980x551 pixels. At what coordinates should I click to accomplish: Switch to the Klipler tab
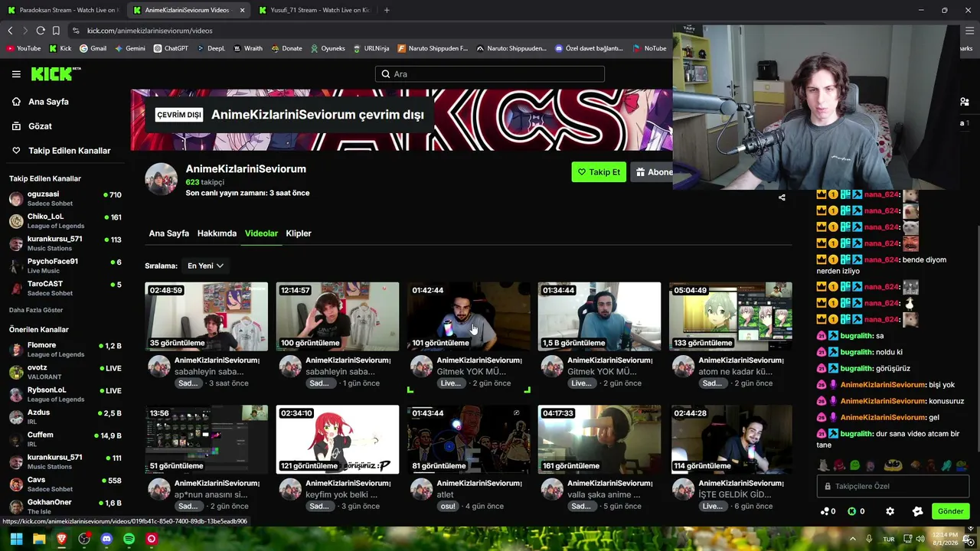[299, 233]
